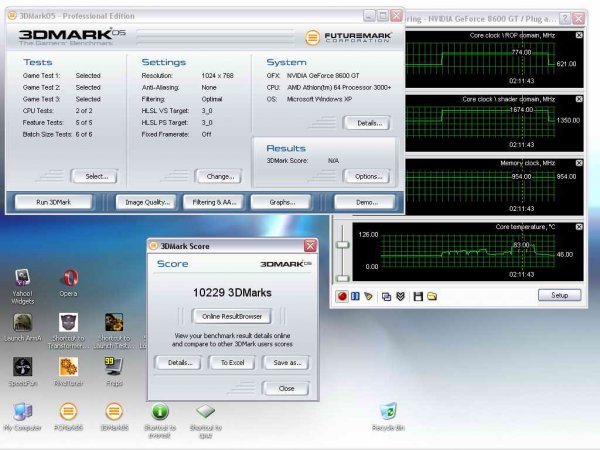
Task: Select the Fraps desktop icon
Action: (x=114, y=372)
